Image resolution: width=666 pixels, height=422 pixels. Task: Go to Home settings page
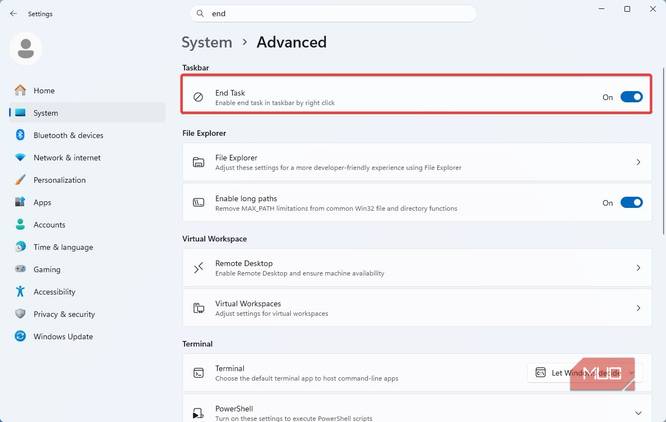point(44,90)
